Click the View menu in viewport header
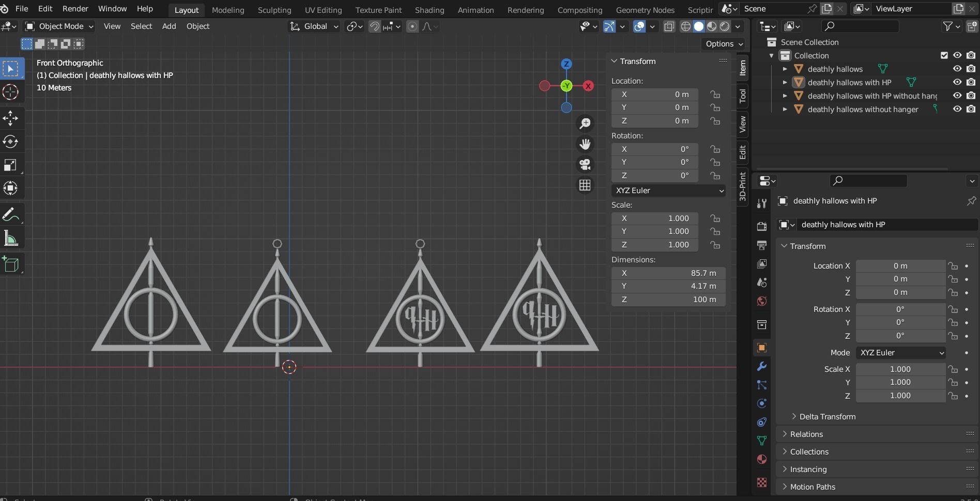The height and width of the screenshot is (501, 980). [x=112, y=26]
